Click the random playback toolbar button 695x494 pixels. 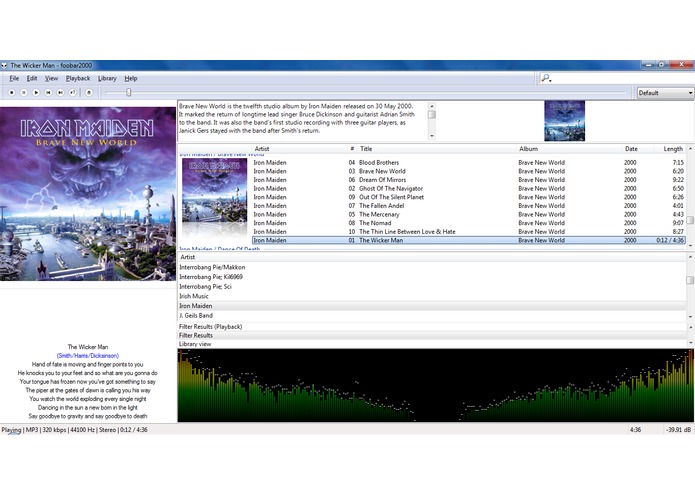73,93
